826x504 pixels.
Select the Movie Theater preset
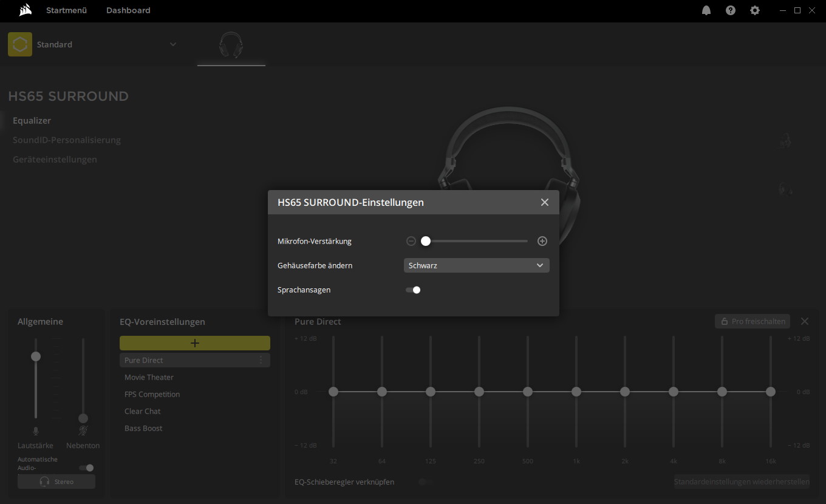[x=195, y=377]
